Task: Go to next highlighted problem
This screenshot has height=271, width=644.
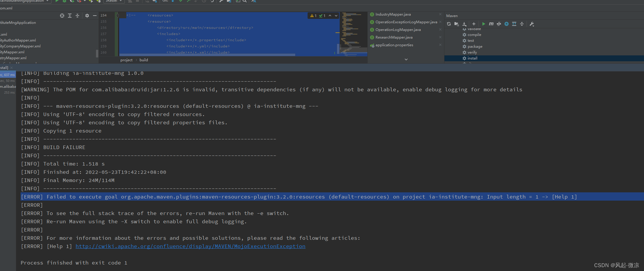Action: pyautogui.click(x=336, y=16)
